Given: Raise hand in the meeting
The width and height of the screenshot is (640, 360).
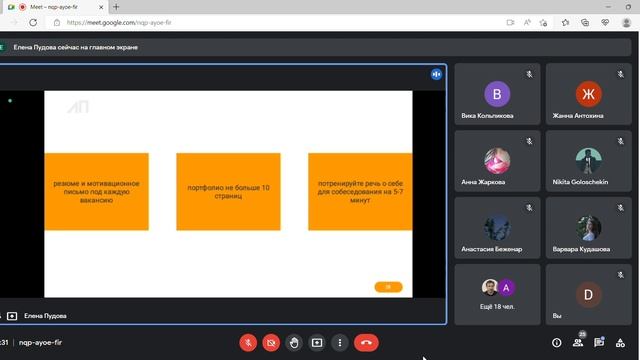Looking at the screenshot, I should (x=294, y=343).
